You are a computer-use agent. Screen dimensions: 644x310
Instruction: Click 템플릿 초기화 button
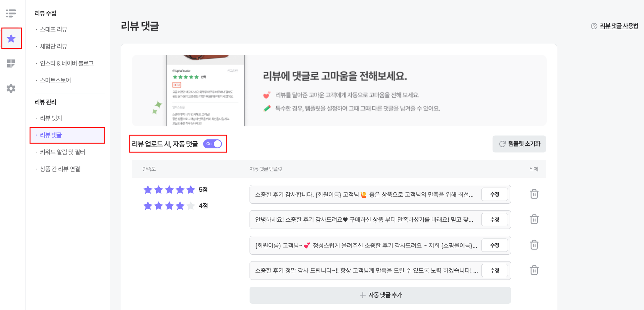519,144
